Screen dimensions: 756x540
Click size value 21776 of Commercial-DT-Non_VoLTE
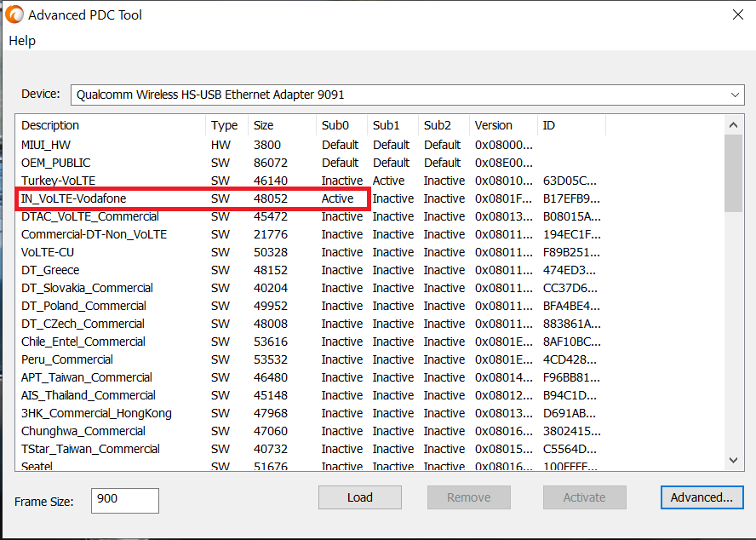(x=271, y=234)
